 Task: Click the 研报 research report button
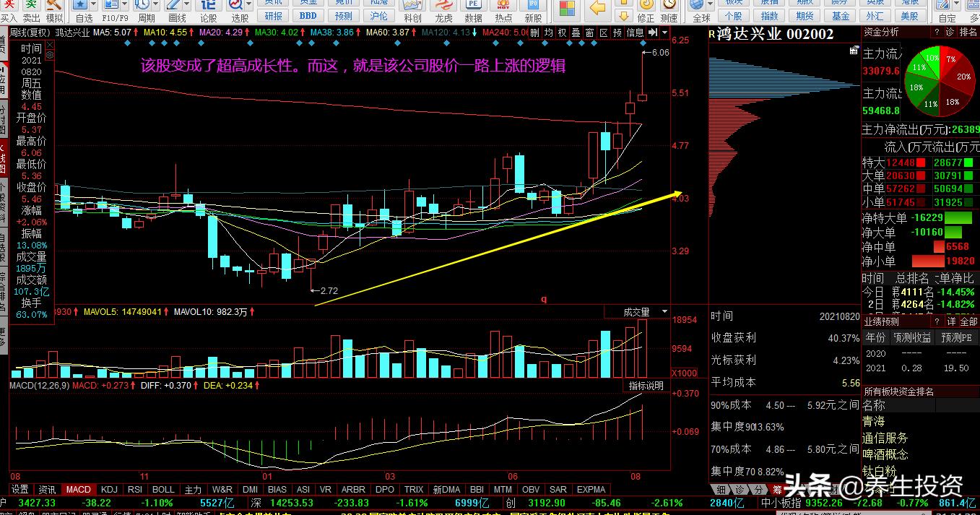[274, 16]
